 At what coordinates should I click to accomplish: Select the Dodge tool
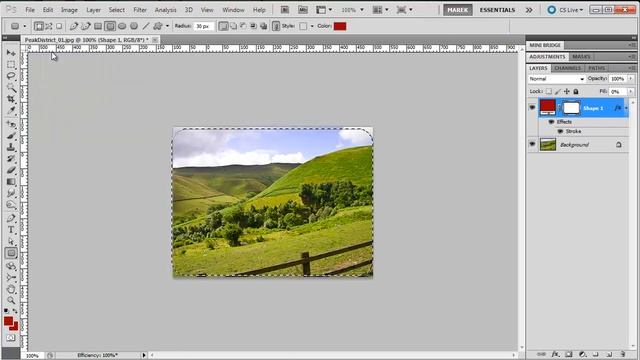point(11,204)
